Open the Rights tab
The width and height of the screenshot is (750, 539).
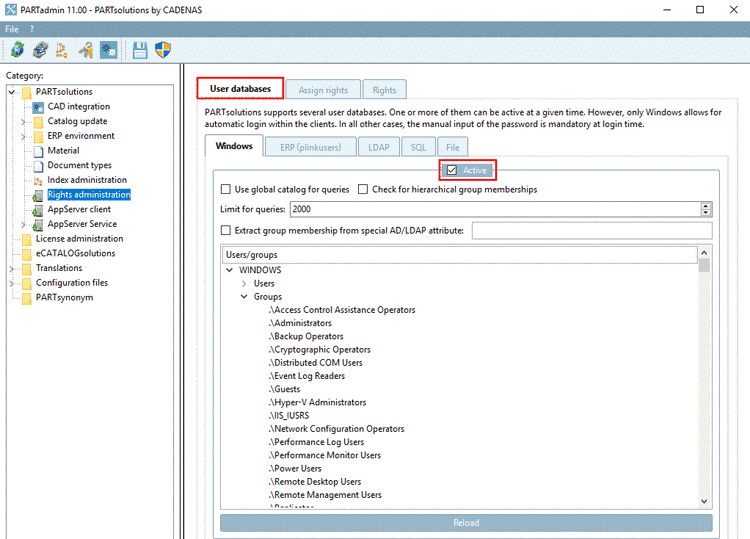[x=384, y=90]
